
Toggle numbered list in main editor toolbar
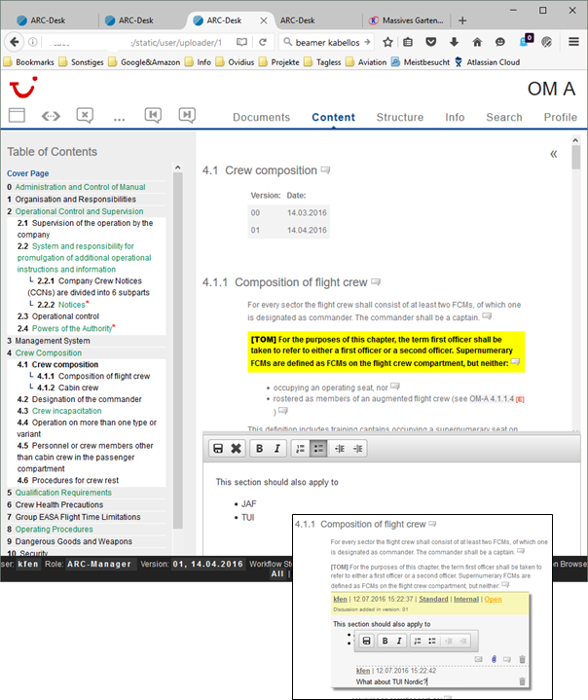[300, 449]
